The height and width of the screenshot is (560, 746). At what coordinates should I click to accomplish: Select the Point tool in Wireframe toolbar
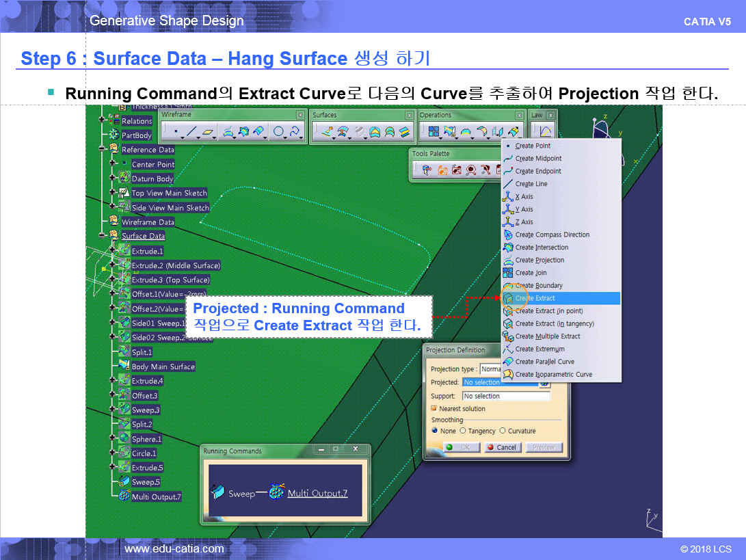[x=176, y=132]
